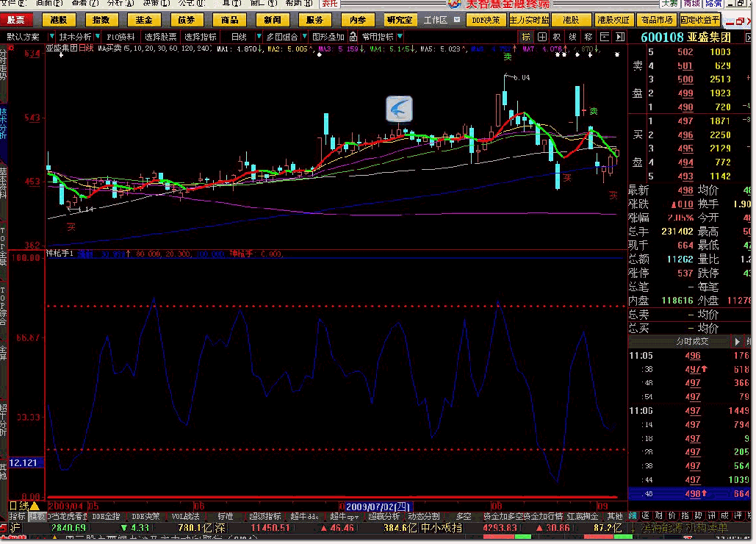Switch to the 新闻 tab
The image size is (756, 544).
(x=272, y=20)
